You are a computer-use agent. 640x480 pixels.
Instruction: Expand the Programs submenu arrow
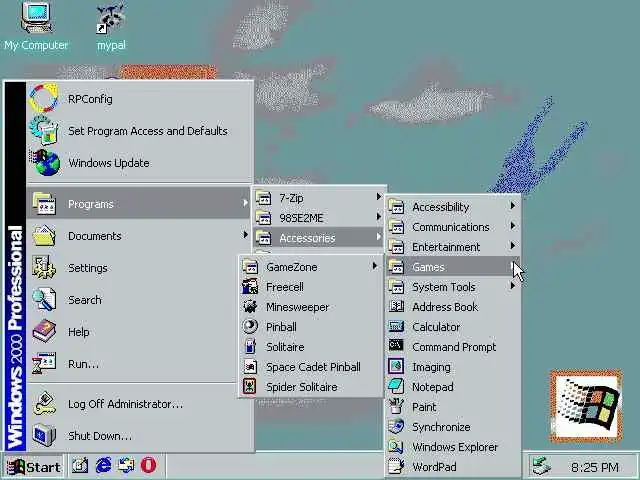pos(245,203)
